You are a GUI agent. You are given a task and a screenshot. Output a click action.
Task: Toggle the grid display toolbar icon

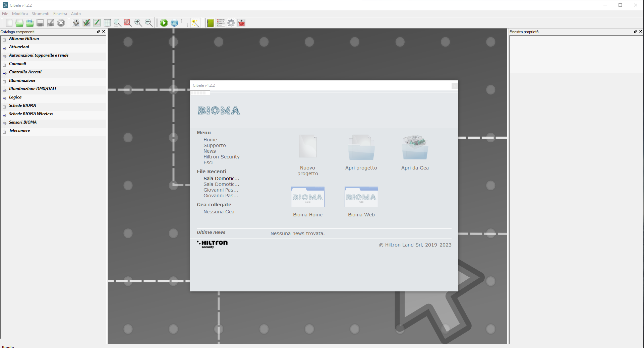[x=107, y=23]
